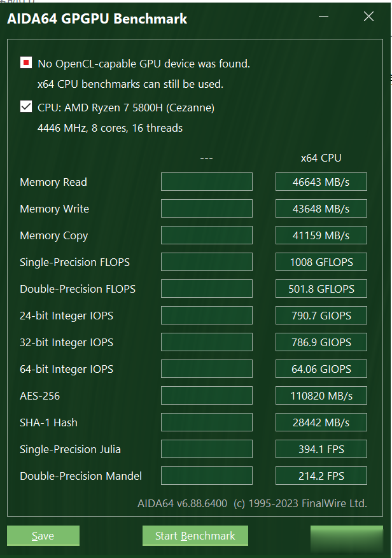Screen dimensions: 392x558
Task: Click the '4446 MHz, 8 cores, 16 threads' text
Action: [x=110, y=128]
